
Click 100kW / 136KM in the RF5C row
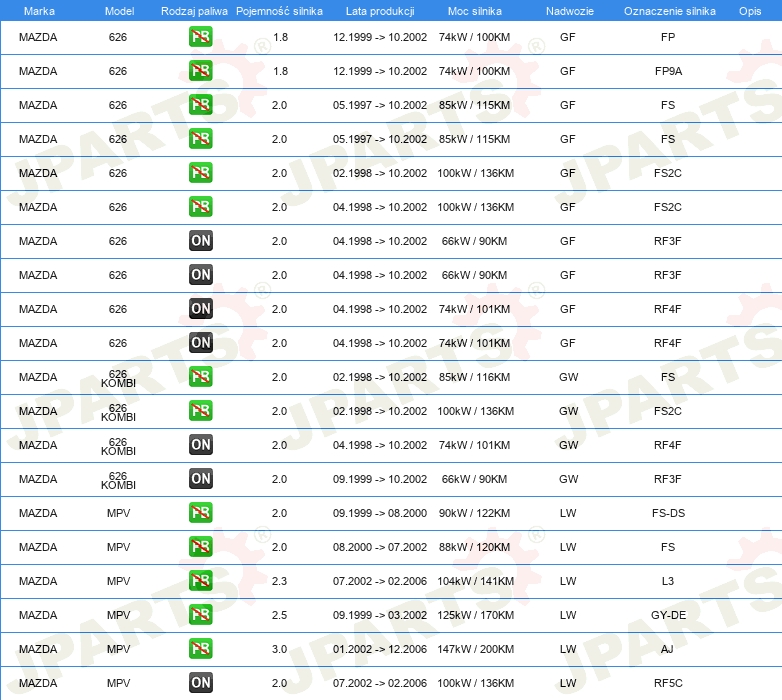(476, 683)
